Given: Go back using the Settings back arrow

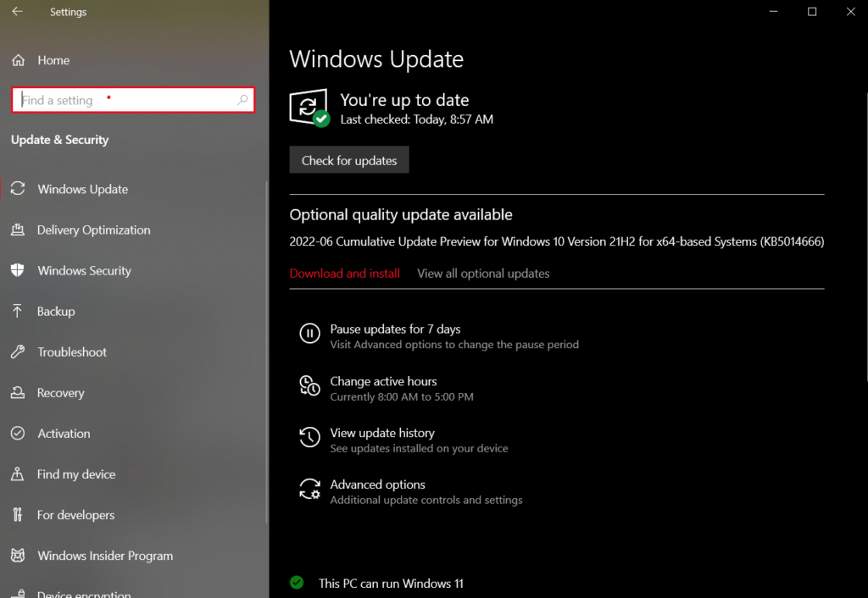Looking at the screenshot, I should 17,12.
